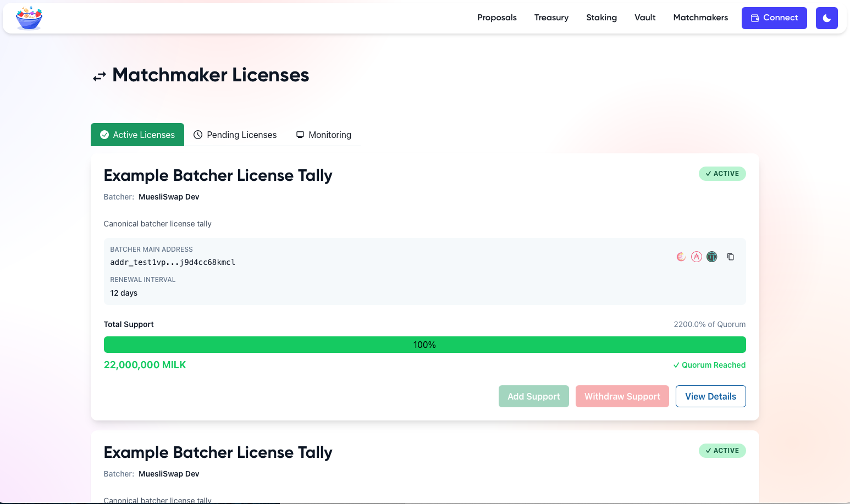850x504 pixels.
Task: Open the pink globe explorer link icon
Action: pyautogui.click(x=681, y=257)
